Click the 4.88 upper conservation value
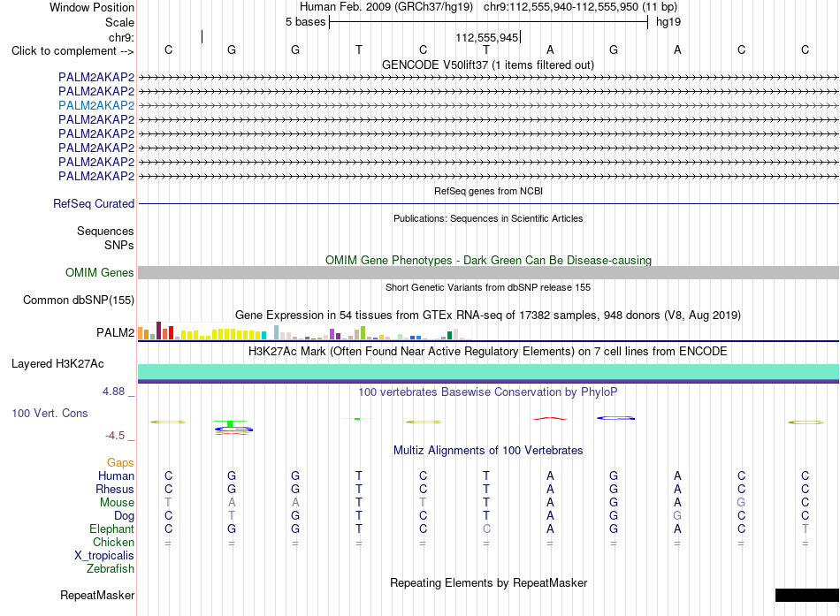 [113, 392]
